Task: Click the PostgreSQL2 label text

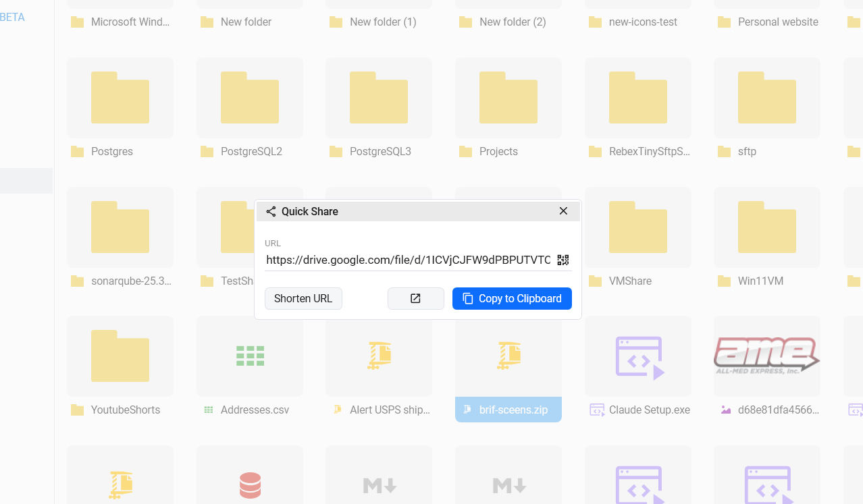Action: (x=251, y=151)
